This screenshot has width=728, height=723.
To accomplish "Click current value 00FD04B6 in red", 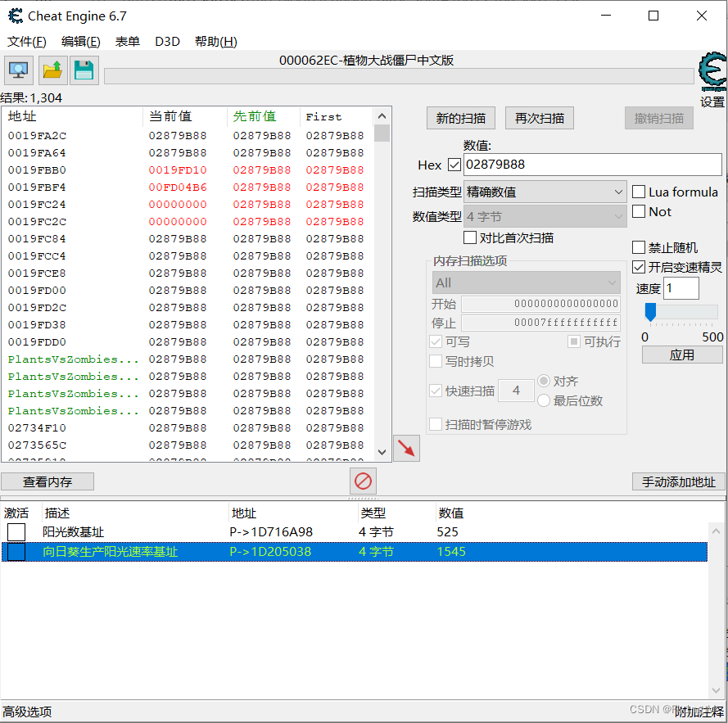I will click(x=178, y=188).
